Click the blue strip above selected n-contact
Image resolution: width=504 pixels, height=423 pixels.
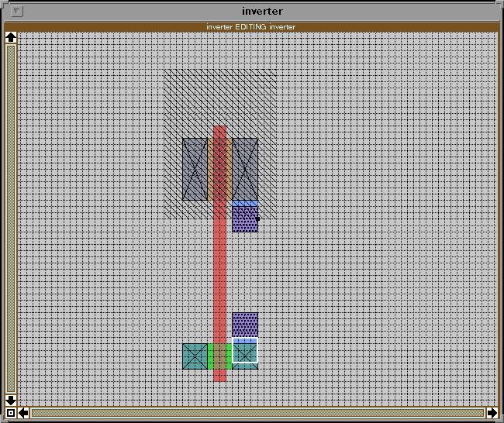245,341
